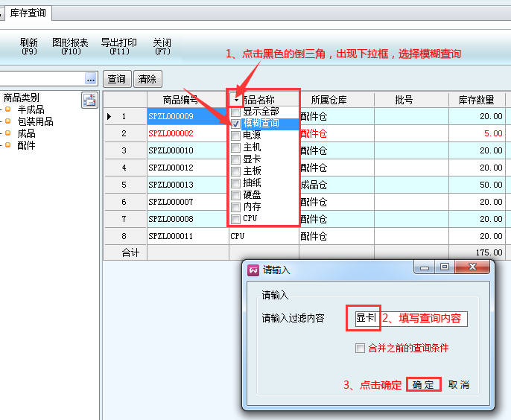This screenshot has width=511, height=420.
Task: Click the 查询 button
Action: click(117, 79)
